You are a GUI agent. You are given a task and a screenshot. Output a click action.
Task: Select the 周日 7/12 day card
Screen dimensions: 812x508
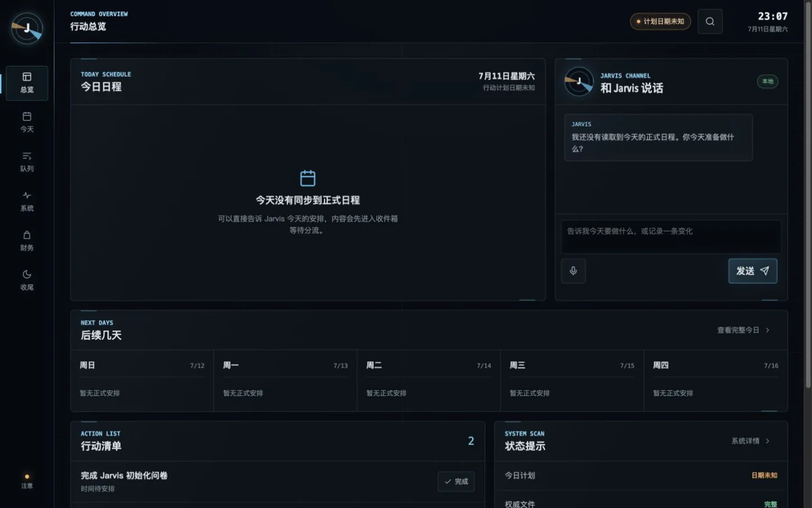142,380
